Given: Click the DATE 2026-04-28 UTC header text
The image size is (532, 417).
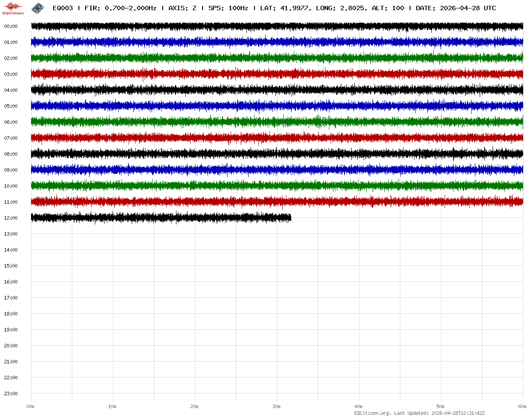Looking at the screenshot, I should point(456,8).
